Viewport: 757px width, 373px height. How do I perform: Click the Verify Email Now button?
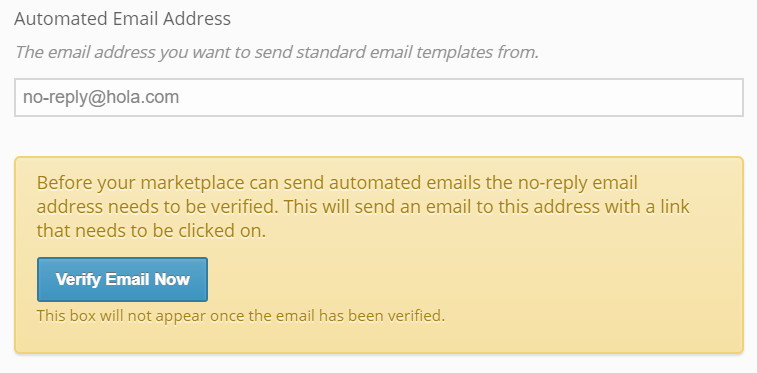122,279
